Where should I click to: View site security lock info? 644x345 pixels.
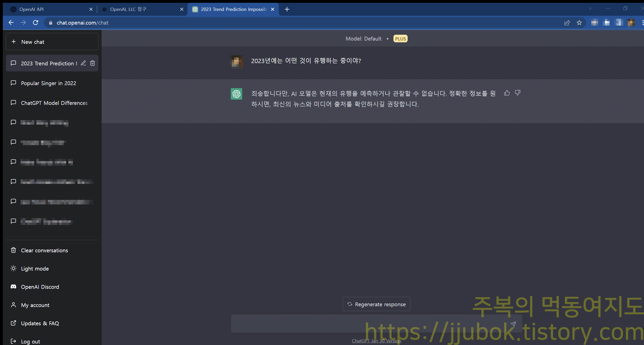click(51, 23)
